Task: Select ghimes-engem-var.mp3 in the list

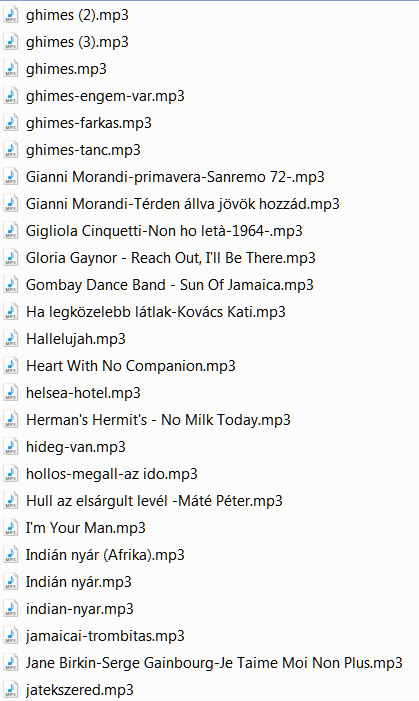Action: click(x=105, y=96)
